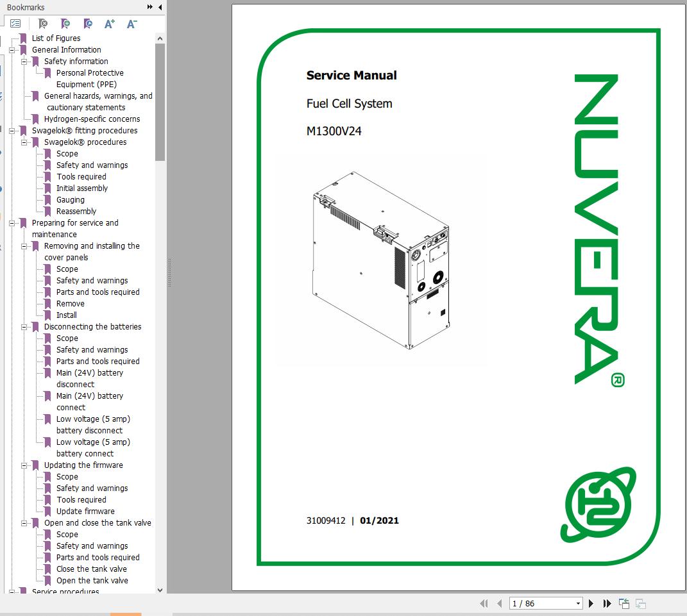Image resolution: width=687 pixels, height=616 pixels.
Task: Open the Open and close the tank valve bookmark
Action: [x=98, y=523]
